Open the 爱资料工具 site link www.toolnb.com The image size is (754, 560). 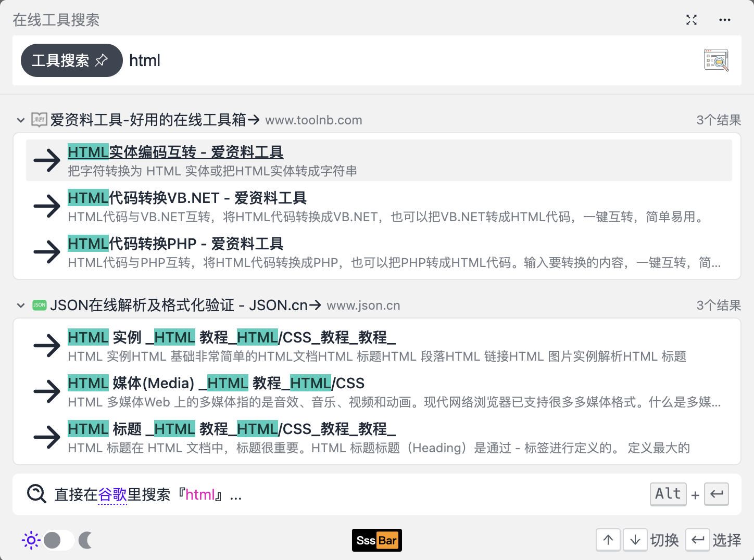click(313, 120)
